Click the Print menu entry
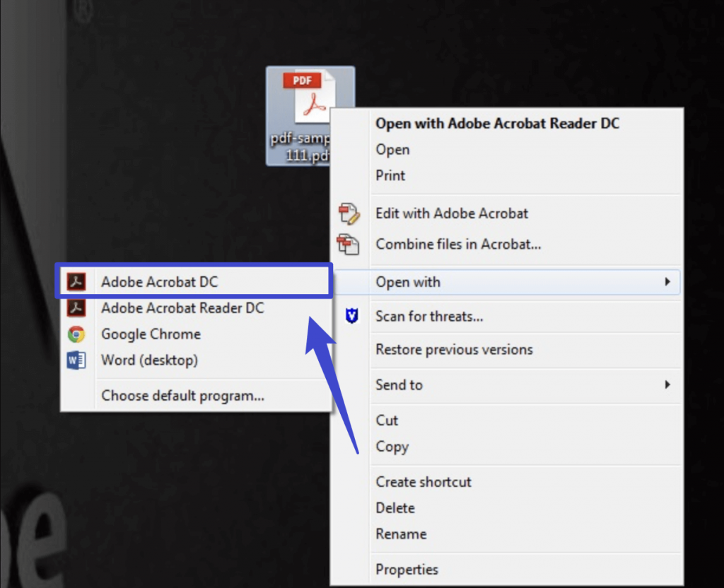The image size is (724, 588). [x=390, y=175]
